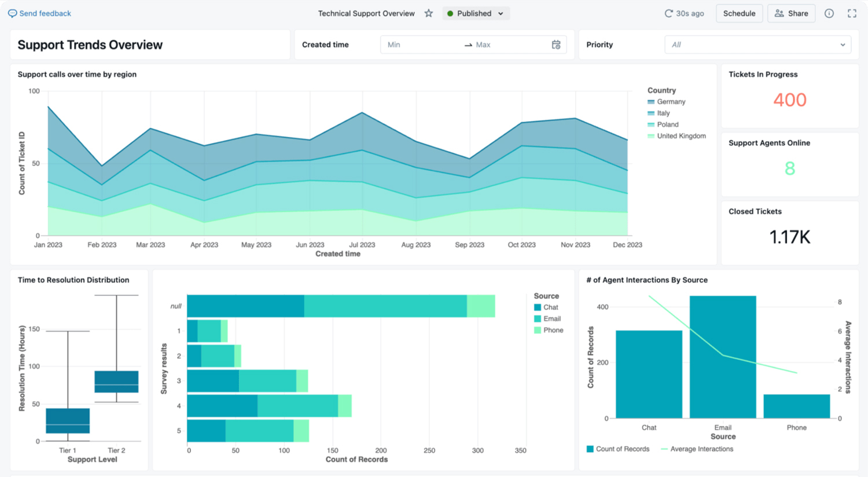Click the 400 Tickets In Progress value
The height and width of the screenshot is (477, 868).
coord(789,100)
